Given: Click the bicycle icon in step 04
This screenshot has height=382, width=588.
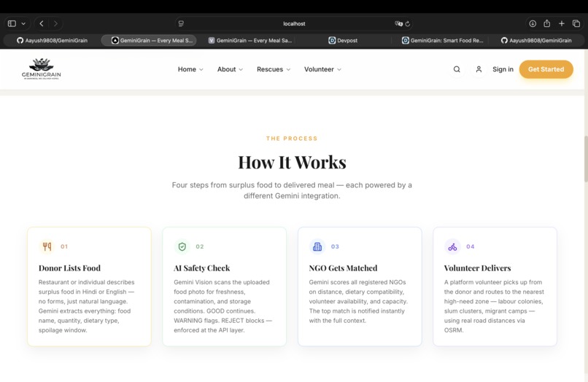Looking at the screenshot, I should pyautogui.click(x=452, y=246).
